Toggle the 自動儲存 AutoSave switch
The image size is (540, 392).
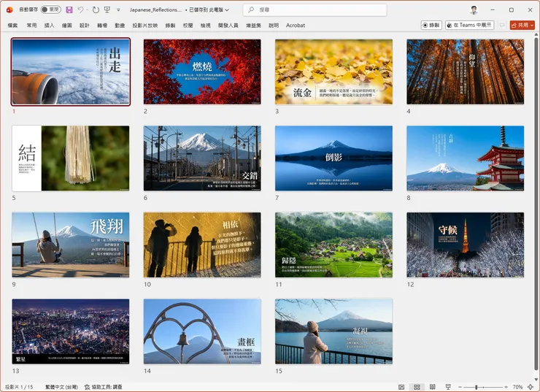50,10
